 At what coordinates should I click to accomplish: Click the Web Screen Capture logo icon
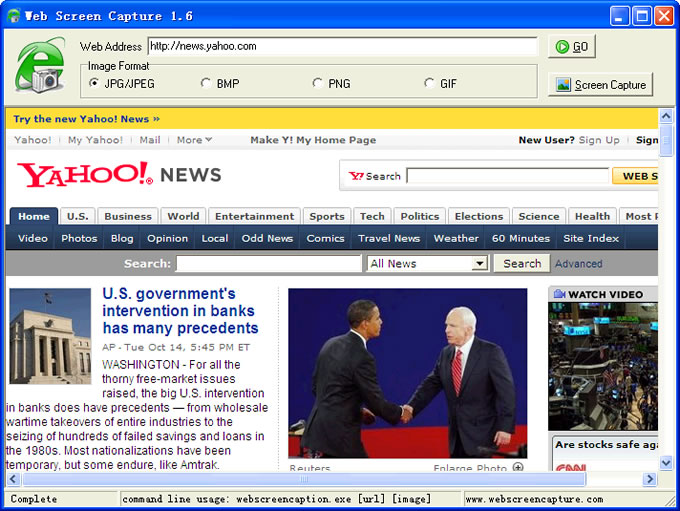40,66
